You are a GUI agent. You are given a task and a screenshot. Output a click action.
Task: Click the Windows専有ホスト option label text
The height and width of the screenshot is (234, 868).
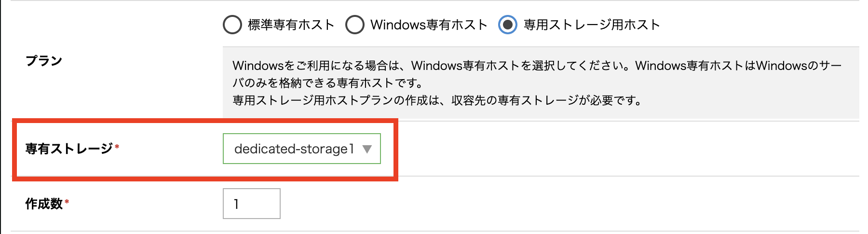point(429,25)
